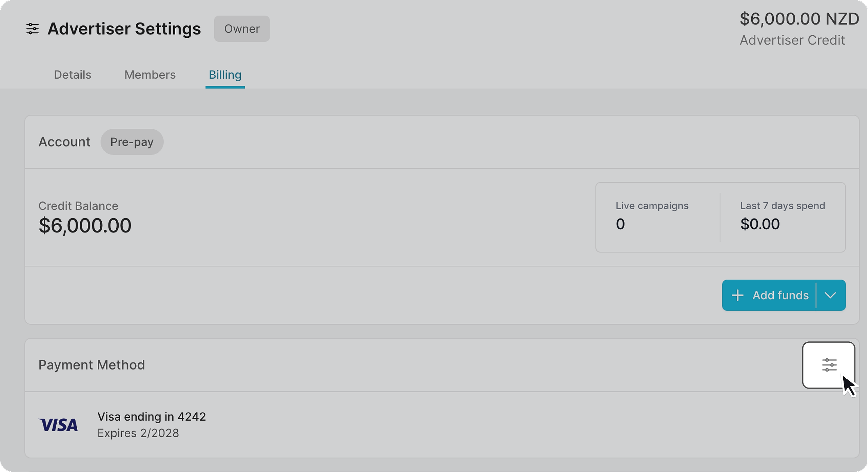Click the Advertiser Settings title
Viewport: 868px width, 472px height.
[x=124, y=29]
